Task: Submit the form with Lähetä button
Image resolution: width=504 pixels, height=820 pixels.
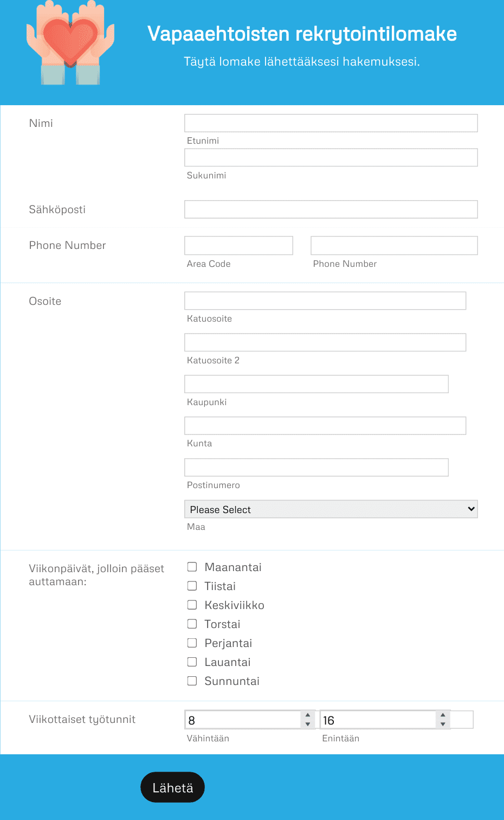Action: click(x=172, y=787)
